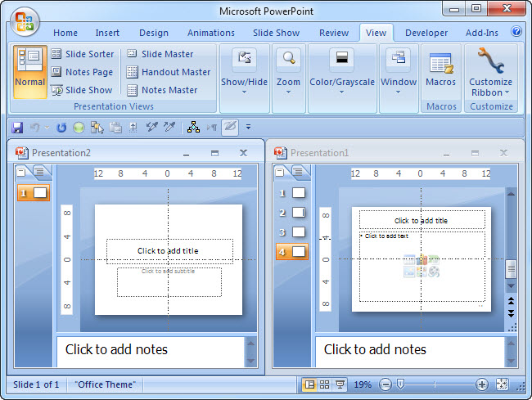The width and height of the screenshot is (532, 400).
Task: Start Slide Show from the ribbon
Action: click(x=81, y=90)
